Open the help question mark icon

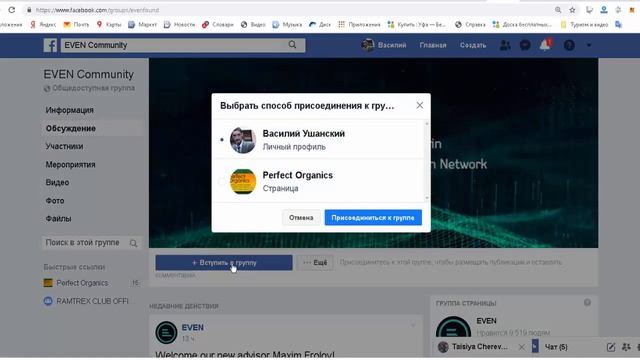click(x=569, y=45)
